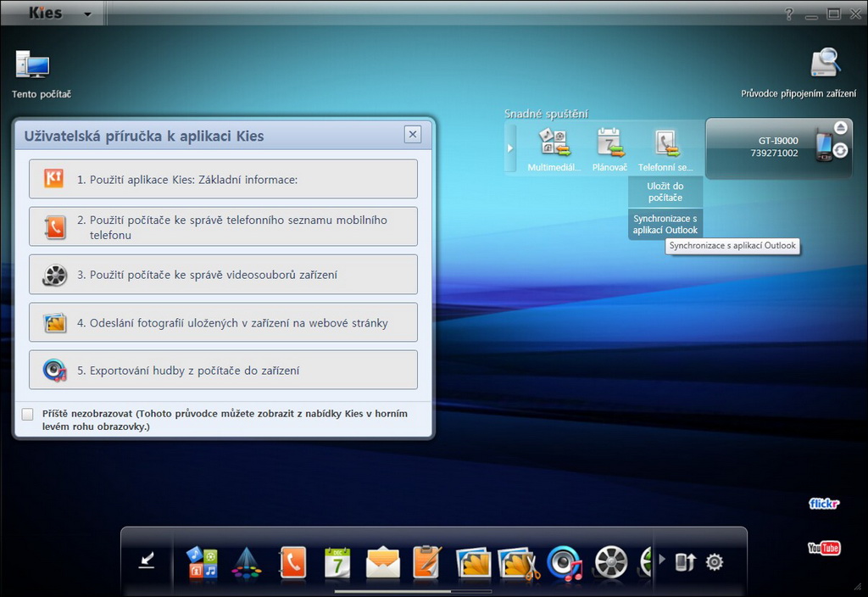Open the photo editor with scissors icon
Viewport: 868px width, 597px height.
coord(519,563)
